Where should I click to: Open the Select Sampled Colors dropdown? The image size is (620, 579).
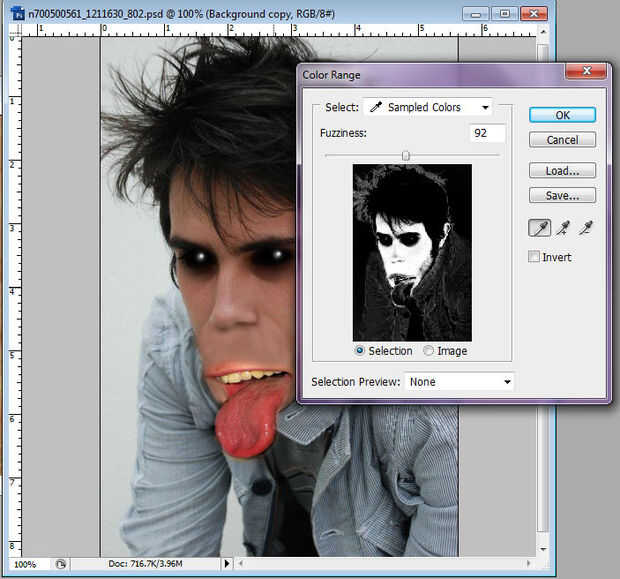pyautogui.click(x=428, y=107)
